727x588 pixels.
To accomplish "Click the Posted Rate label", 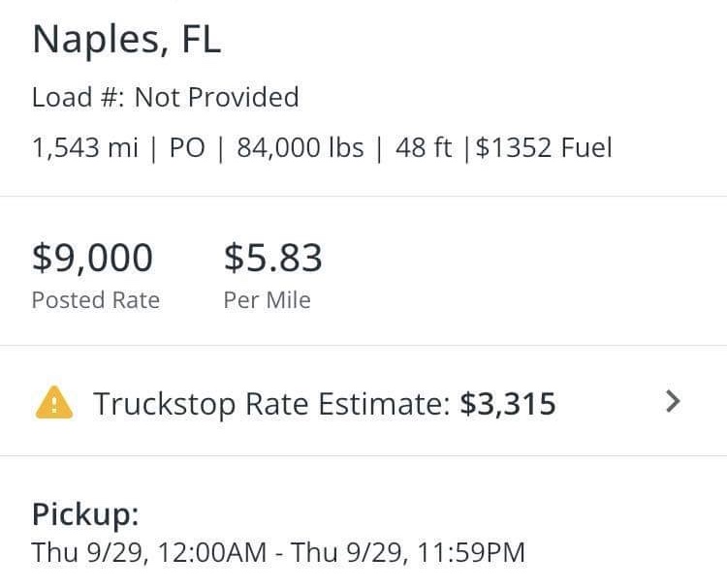I will [96, 300].
